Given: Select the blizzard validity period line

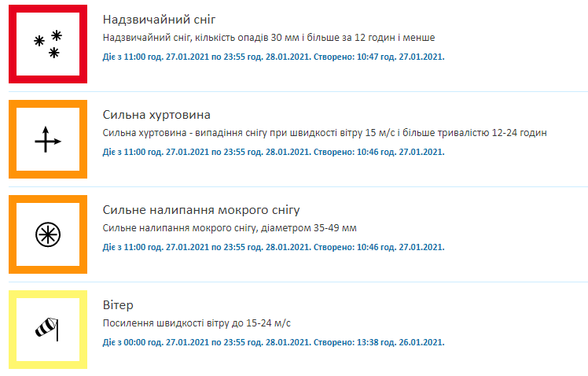Looking at the screenshot, I should (274, 152).
